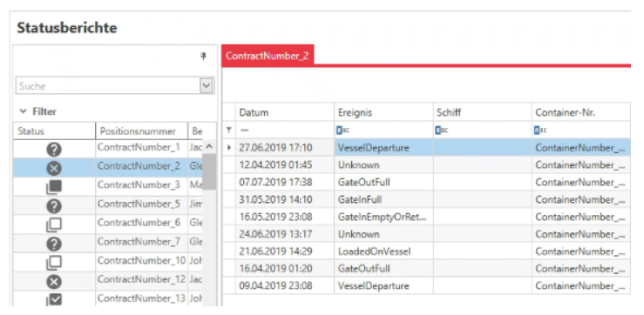The height and width of the screenshot is (315, 644).
Task: Click date cell 21.06.2019 14:29
Action: [285, 251]
